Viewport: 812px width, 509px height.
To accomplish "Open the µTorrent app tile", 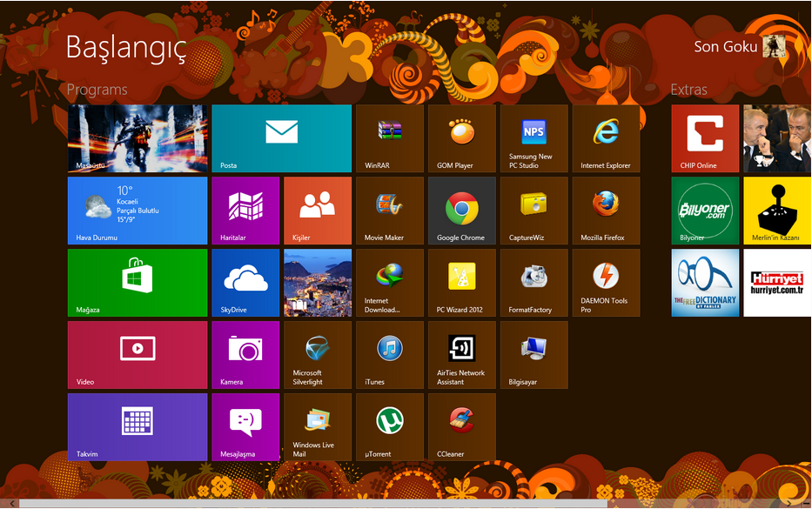I will (389, 426).
